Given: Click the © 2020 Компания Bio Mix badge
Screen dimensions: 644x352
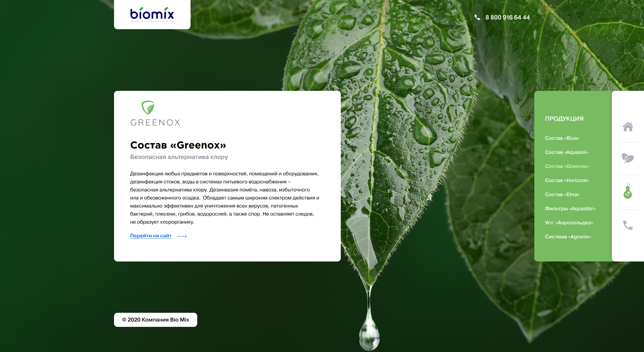Looking at the screenshot, I should [156, 320].
